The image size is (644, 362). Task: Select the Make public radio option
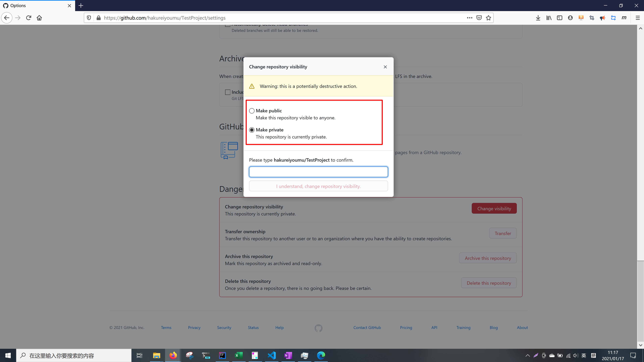pyautogui.click(x=252, y=111)
